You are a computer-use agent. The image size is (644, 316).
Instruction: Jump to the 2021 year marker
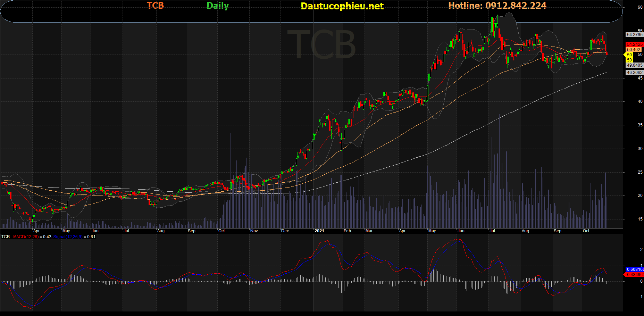coord(319,231)
